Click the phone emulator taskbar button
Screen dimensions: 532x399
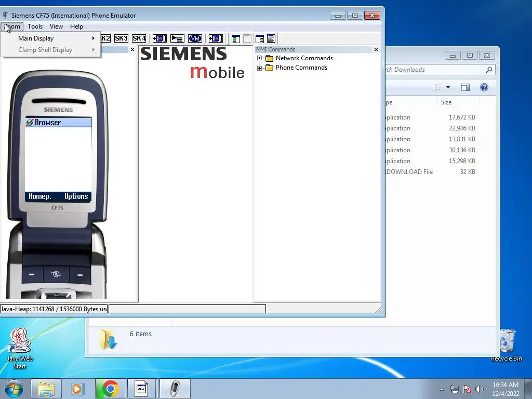175,389
